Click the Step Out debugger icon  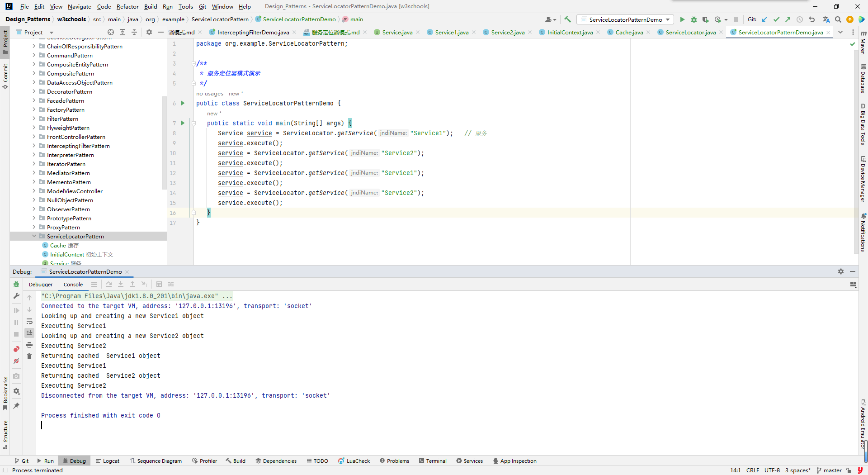[132, 284]
